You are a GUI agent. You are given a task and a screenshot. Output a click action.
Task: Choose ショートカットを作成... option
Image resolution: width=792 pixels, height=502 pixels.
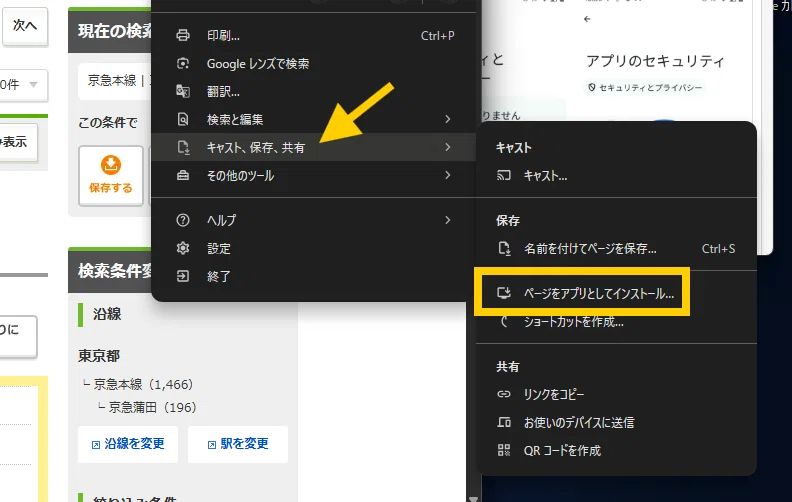pos(616,322)
